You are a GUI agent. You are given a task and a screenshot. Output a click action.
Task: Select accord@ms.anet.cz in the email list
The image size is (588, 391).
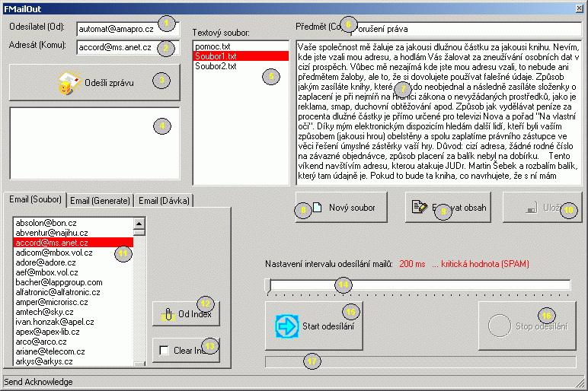[73, 243]
